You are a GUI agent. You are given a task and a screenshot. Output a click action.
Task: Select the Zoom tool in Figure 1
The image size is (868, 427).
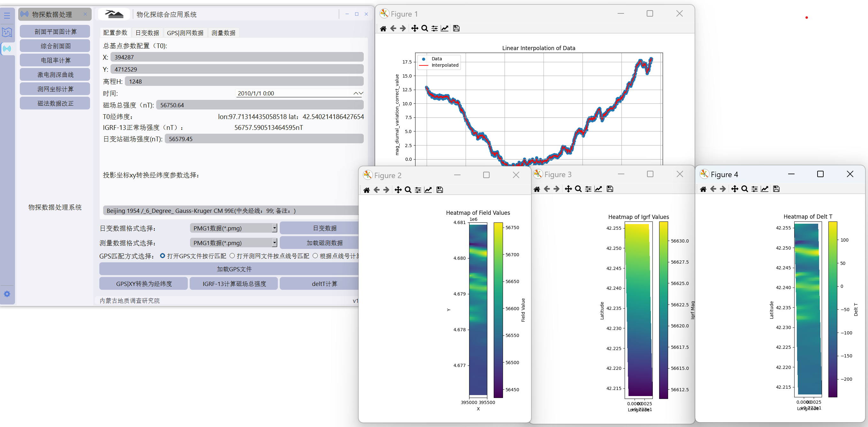pos(424,28)
